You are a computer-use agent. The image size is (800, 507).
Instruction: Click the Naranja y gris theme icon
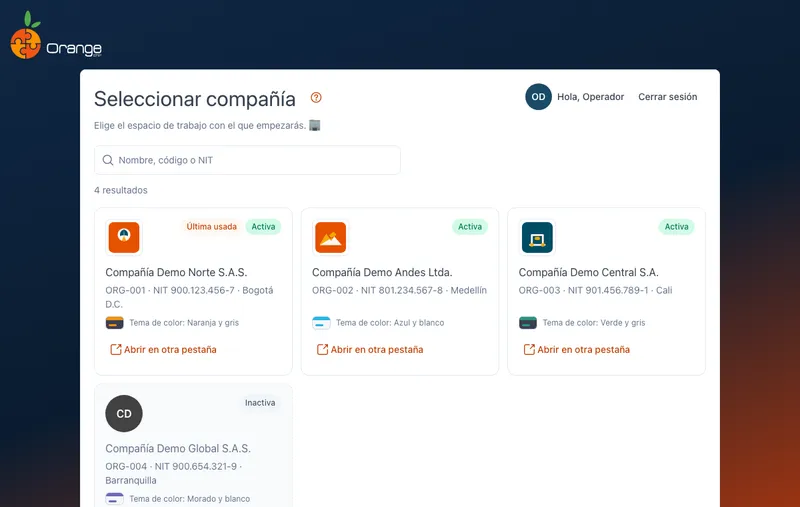click(x=114, y=323)
